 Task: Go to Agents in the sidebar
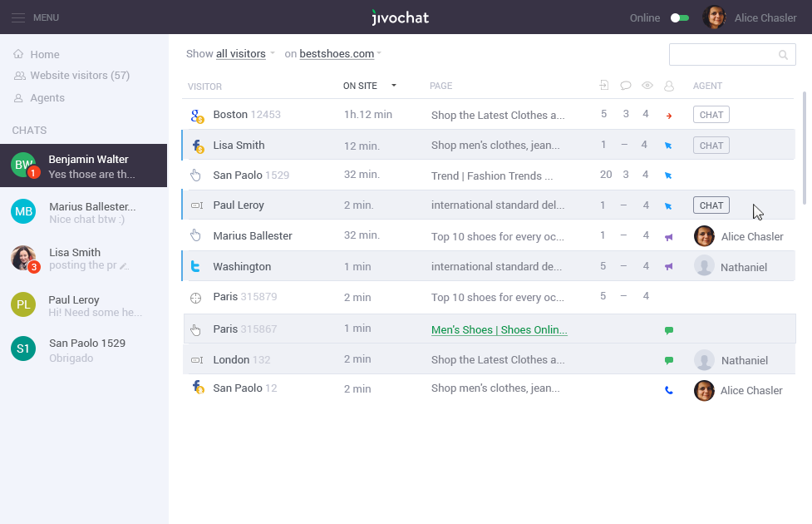tap(47, 98)
